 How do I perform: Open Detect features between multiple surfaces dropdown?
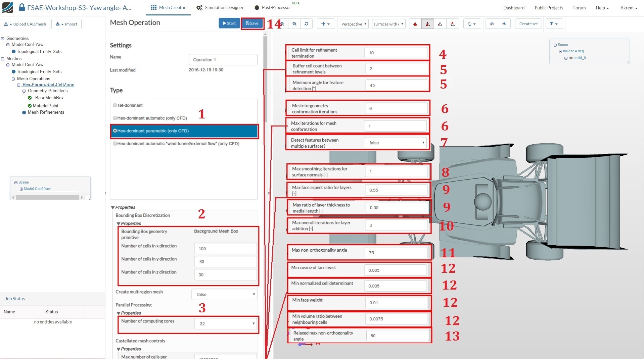(x=396, y=143)
